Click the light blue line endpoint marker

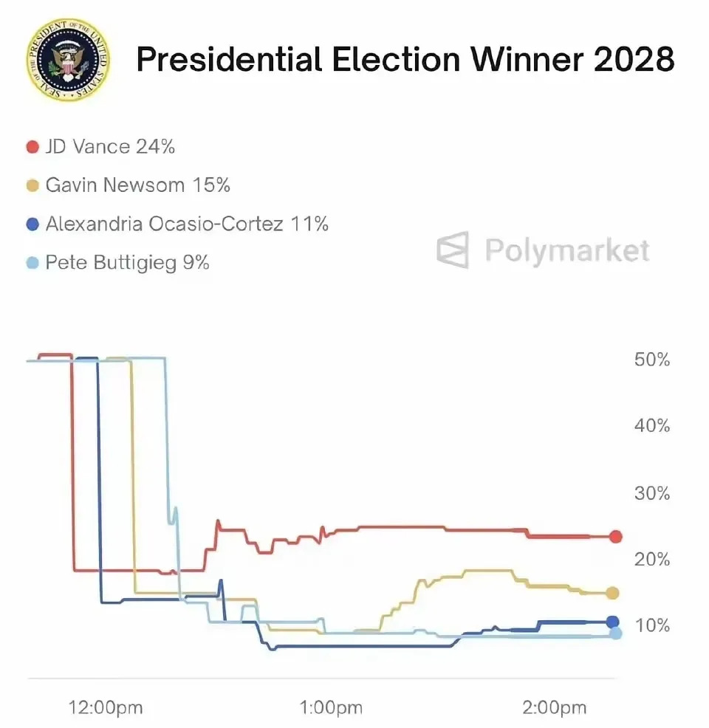pyautogui.click(x=615, y=633)
